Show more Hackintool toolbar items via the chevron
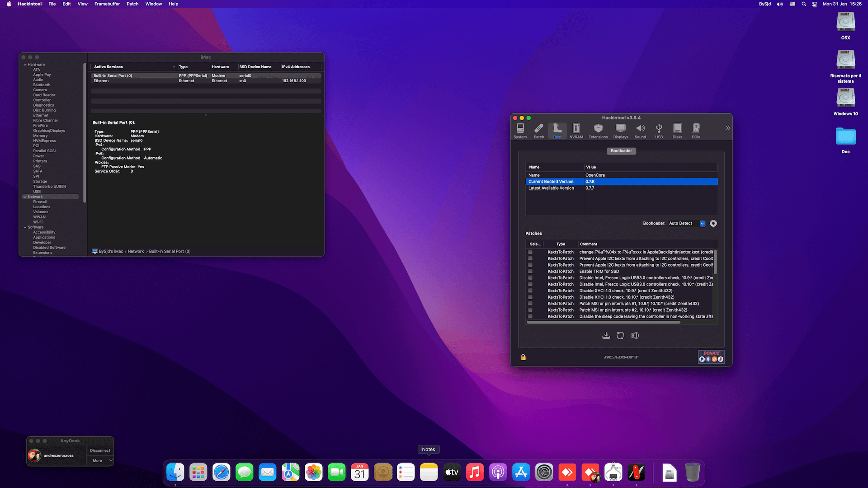This screenshot has width=868, height=488. click(x=727, y=128)
